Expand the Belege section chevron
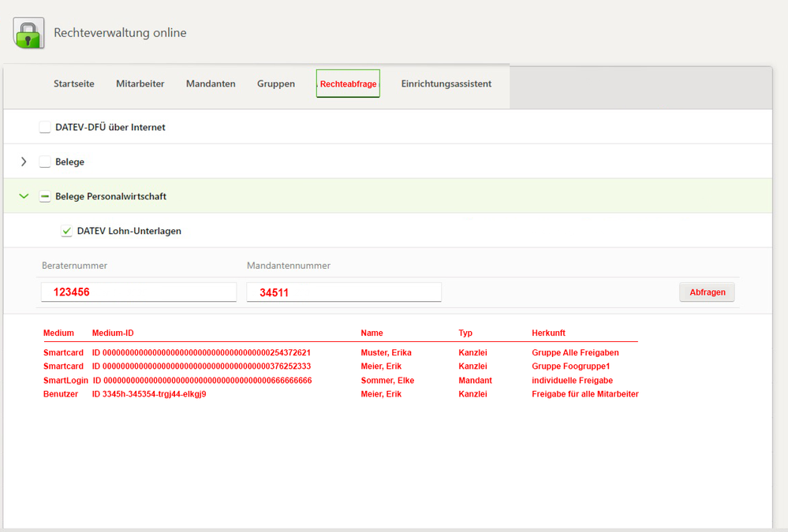 [24, 162]
